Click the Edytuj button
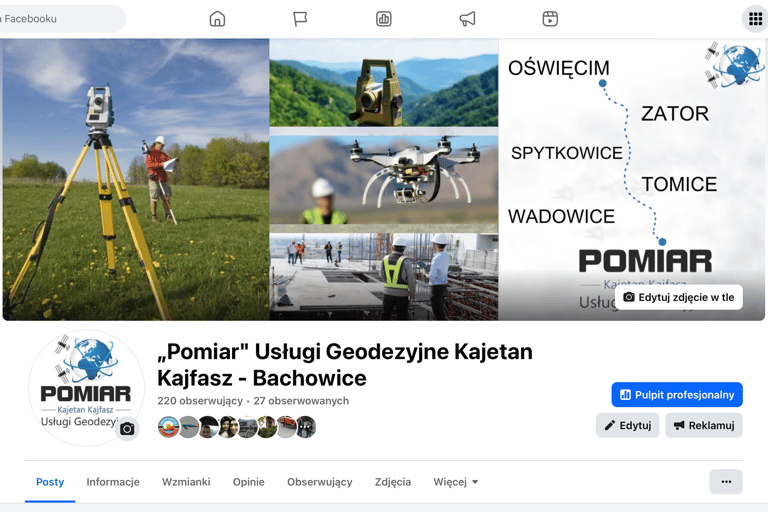Viewport: 768px width, 512px height. click(627, 425)
